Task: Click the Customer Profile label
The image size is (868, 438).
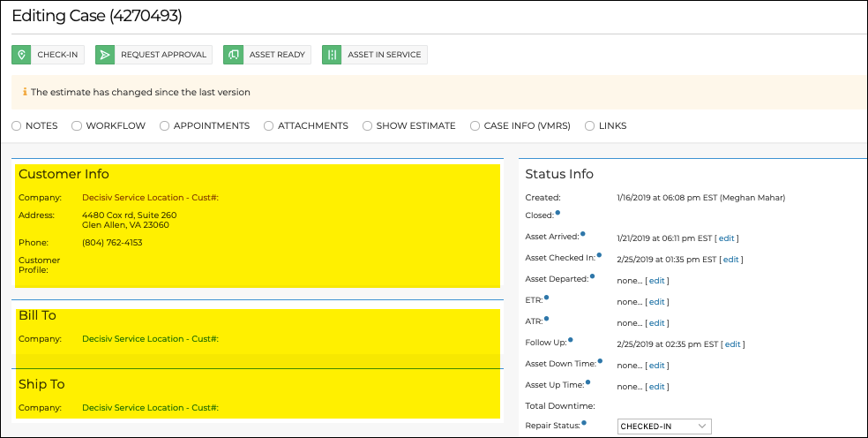Action: click(x=40, y=265)
